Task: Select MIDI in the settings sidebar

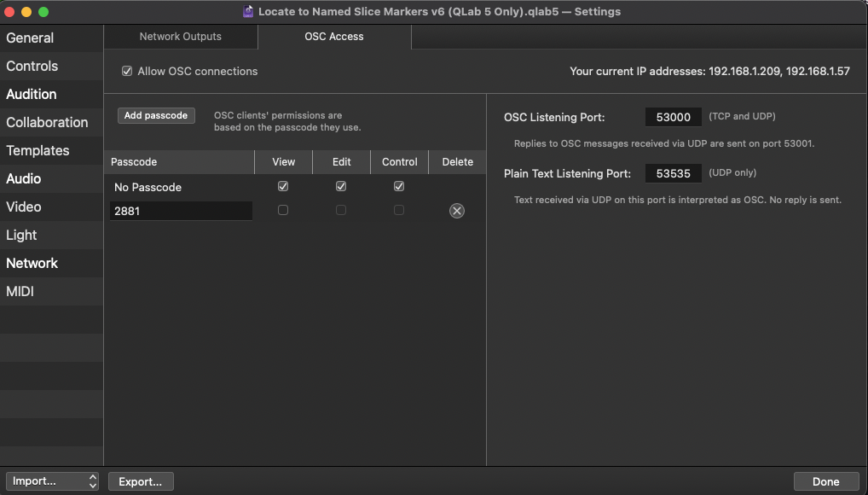Action: (x=20, y=291)
